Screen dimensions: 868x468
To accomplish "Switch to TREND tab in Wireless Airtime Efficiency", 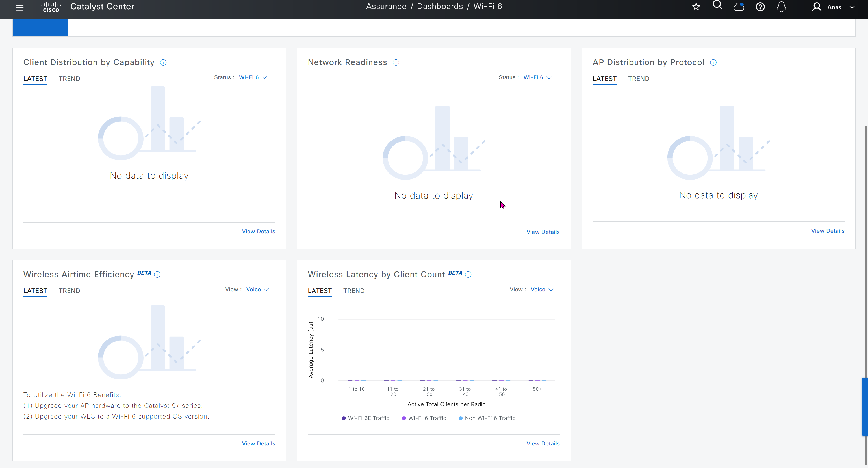I will (x=70, y=291).
